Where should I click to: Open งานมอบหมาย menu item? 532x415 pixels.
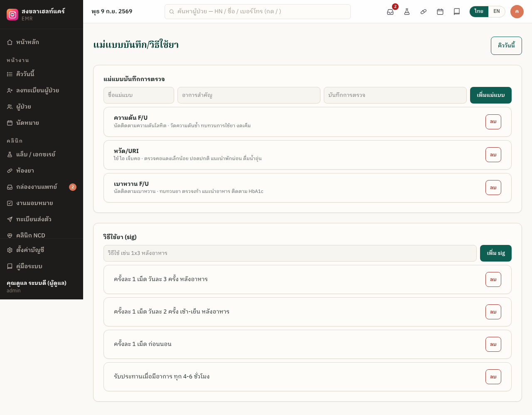pos(42,203)
